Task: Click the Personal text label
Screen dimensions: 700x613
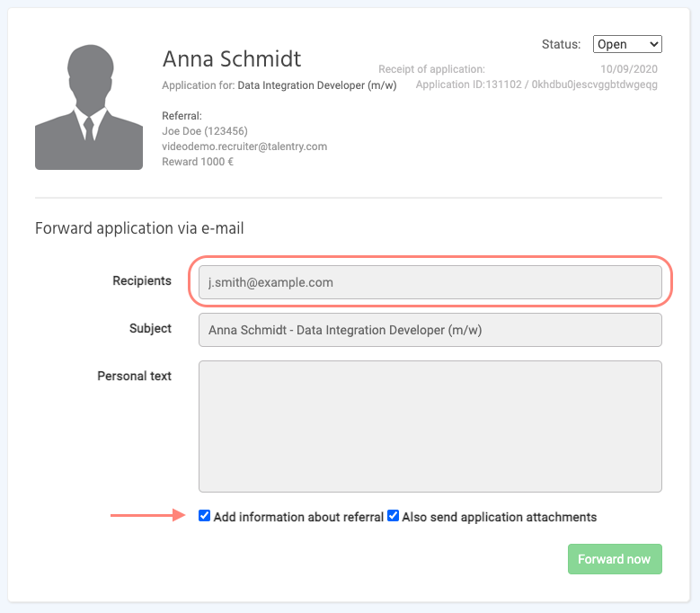Action: pyautogui.click(x=135, y=377)
